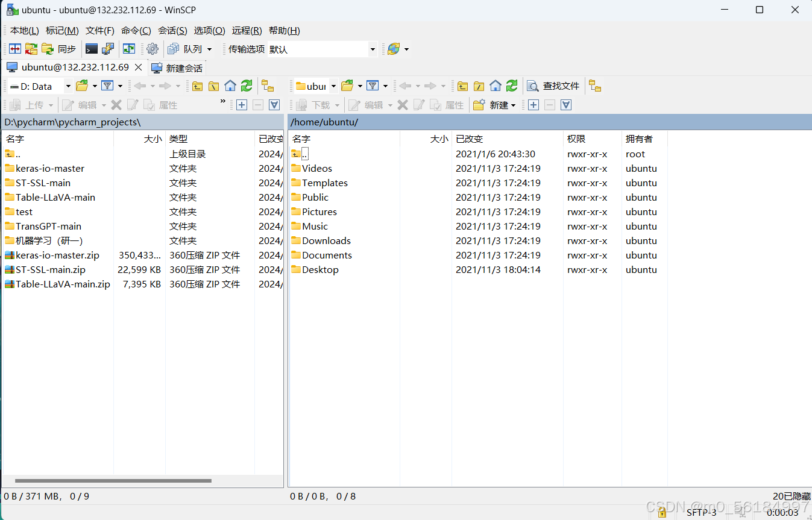This screenshot has height=520, width=812.
Task: Click the /home/ubuntu/ remote path bar
Action: pyautogui.click(x=550, y=122)
